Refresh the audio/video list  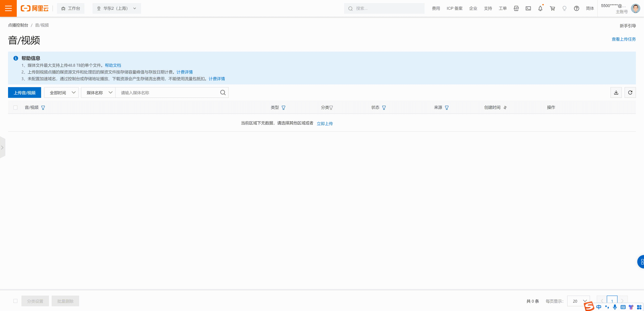(630, 93)
